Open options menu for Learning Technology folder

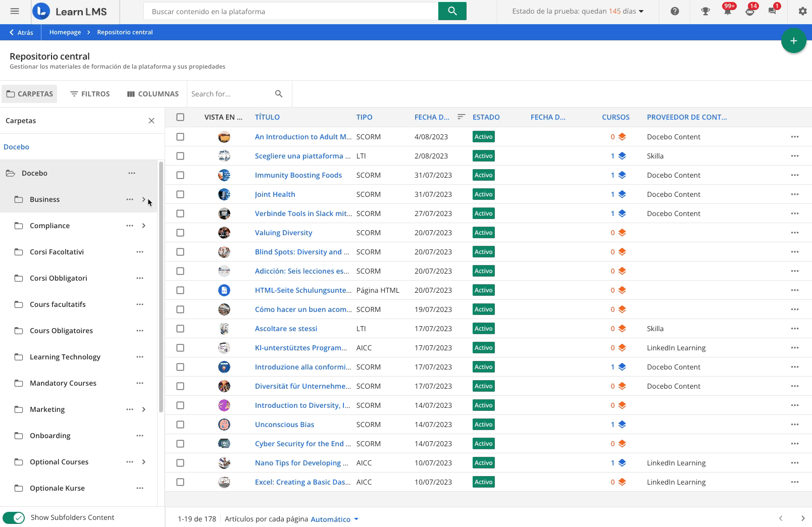click(140, 357)
